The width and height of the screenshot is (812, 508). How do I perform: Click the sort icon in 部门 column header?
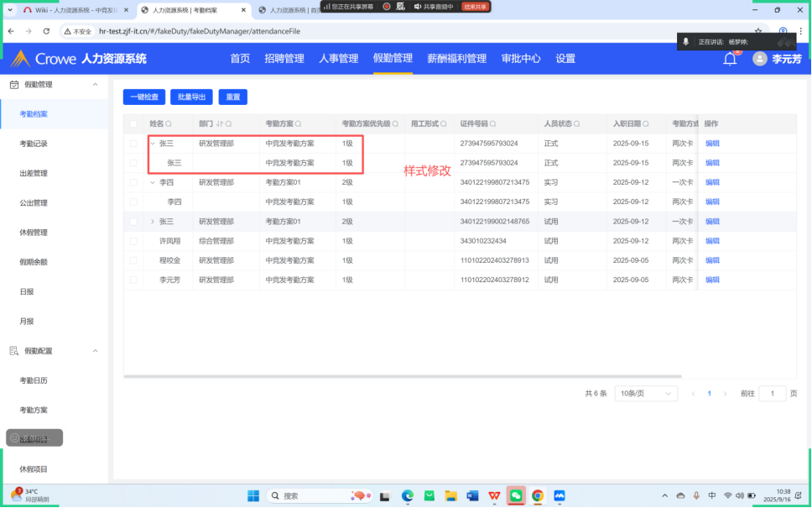click(x=220, y=123)
